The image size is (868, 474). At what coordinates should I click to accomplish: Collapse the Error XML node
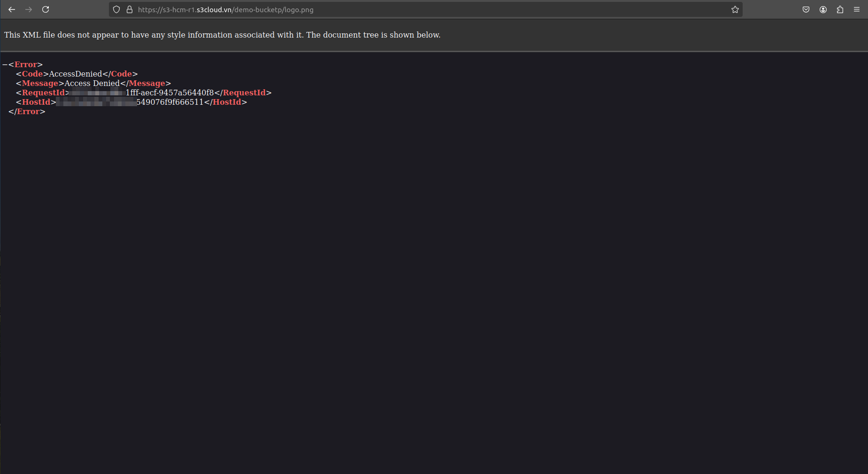pyautogui.click(x=5, y=64)
